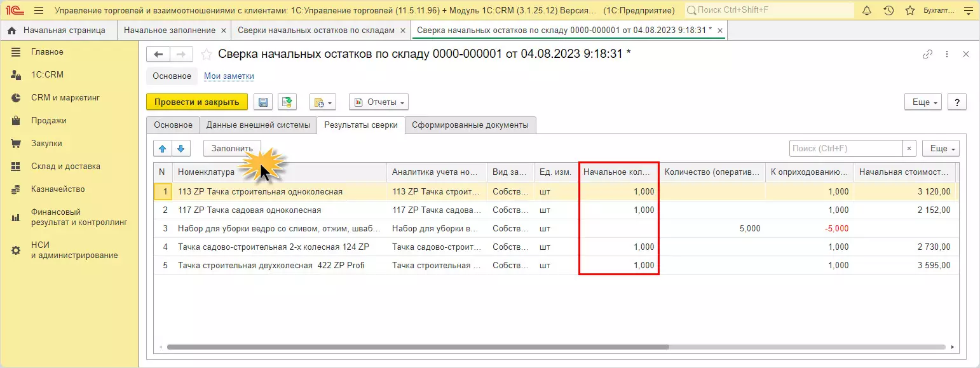Sort by Номенклатура column header
Viewport: 980px width, 368px height.
pos(279,172)
